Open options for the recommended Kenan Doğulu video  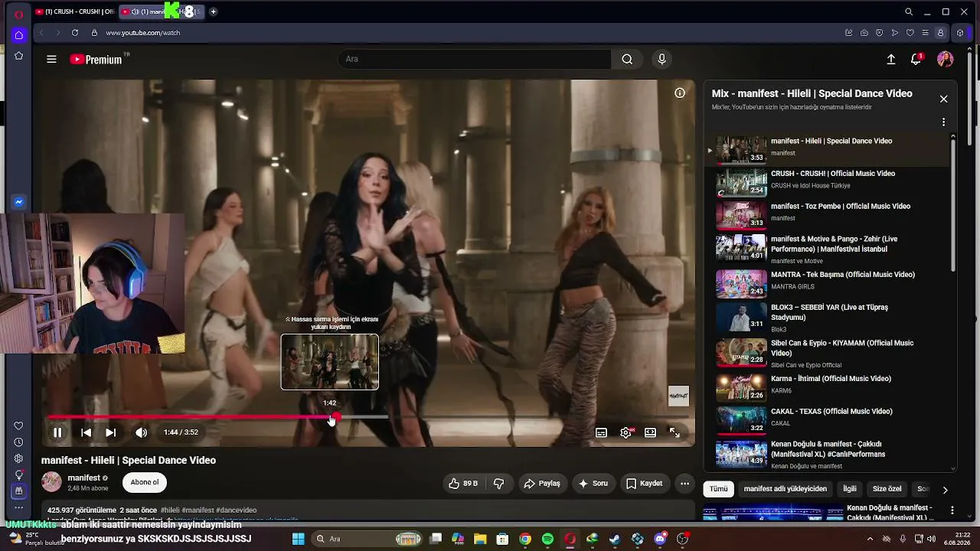point(952,510)
